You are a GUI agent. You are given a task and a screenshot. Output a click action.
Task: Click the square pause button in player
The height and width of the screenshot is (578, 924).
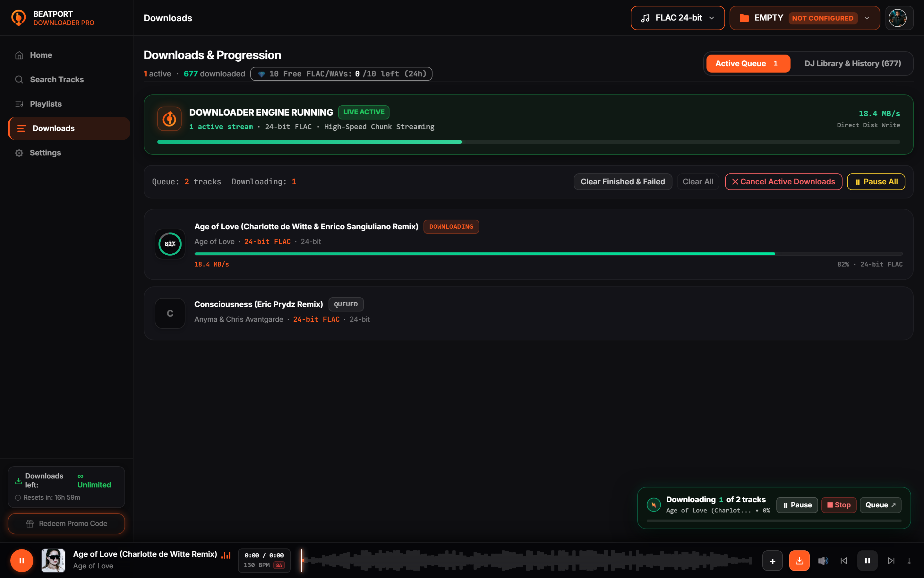click(868, 561)
